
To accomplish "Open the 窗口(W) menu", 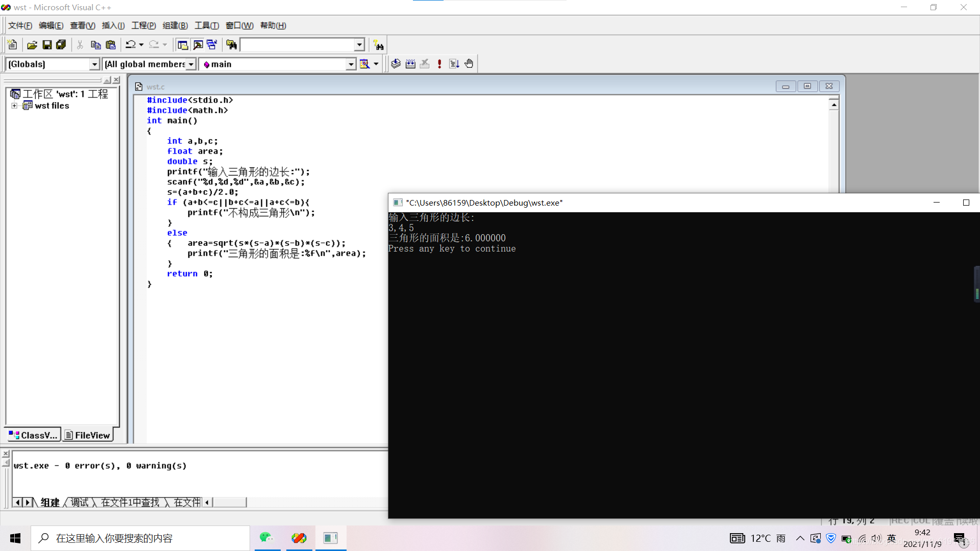I will (239, 26).
